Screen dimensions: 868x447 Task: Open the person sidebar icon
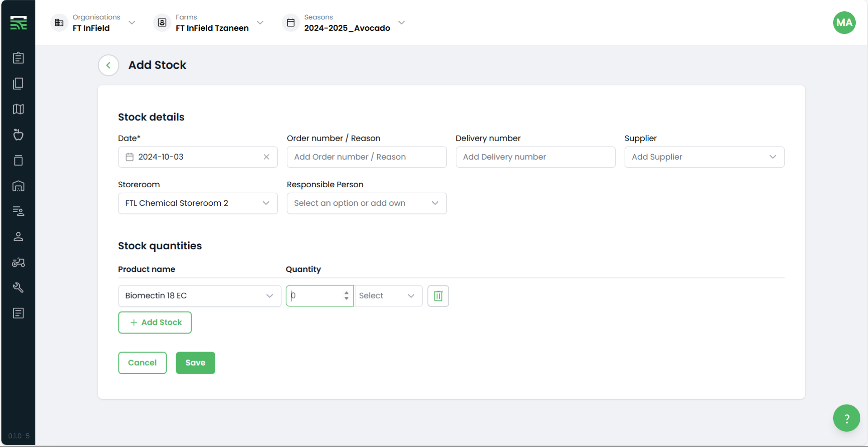(19, 237)
